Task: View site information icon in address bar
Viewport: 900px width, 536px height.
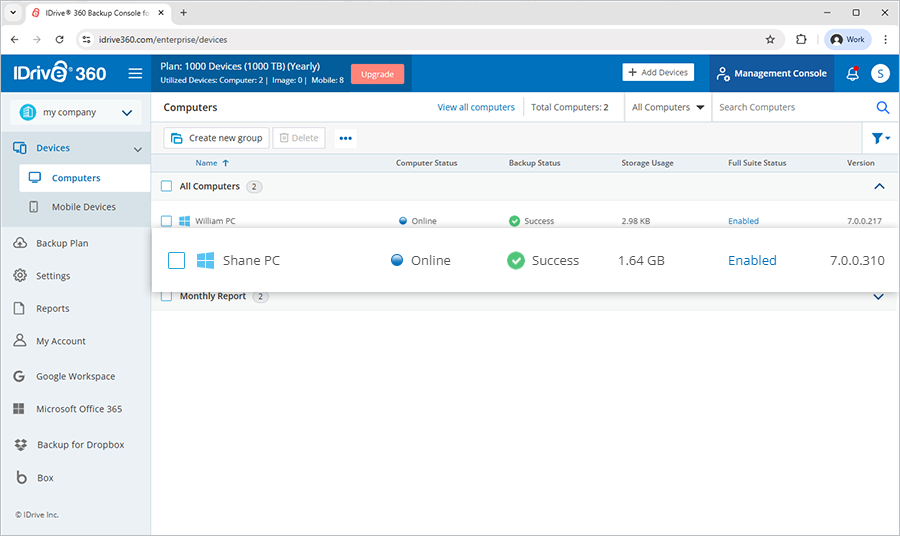Action: point(87,40)
